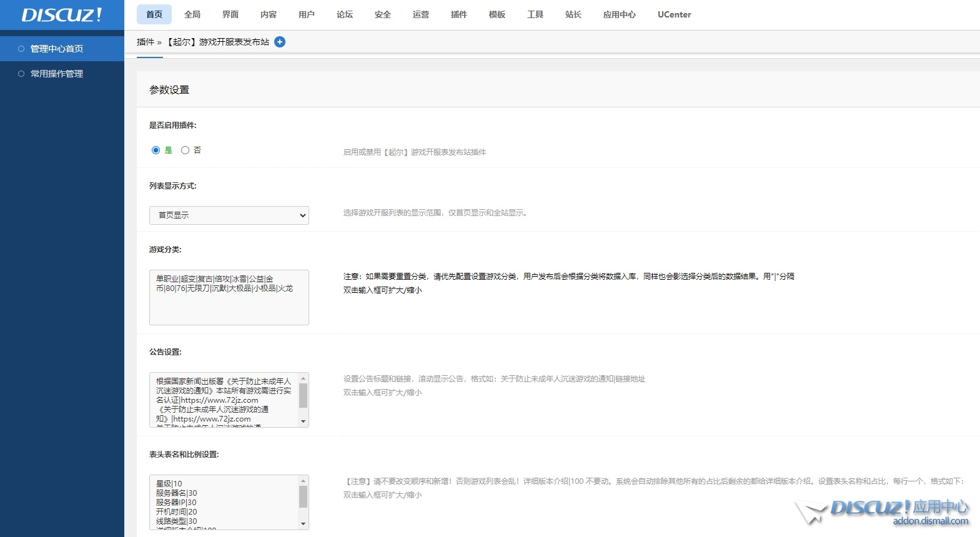Open 常用操作管理 in the sidebar
This screenshot has height=537, width=980.
click(62, 74)
